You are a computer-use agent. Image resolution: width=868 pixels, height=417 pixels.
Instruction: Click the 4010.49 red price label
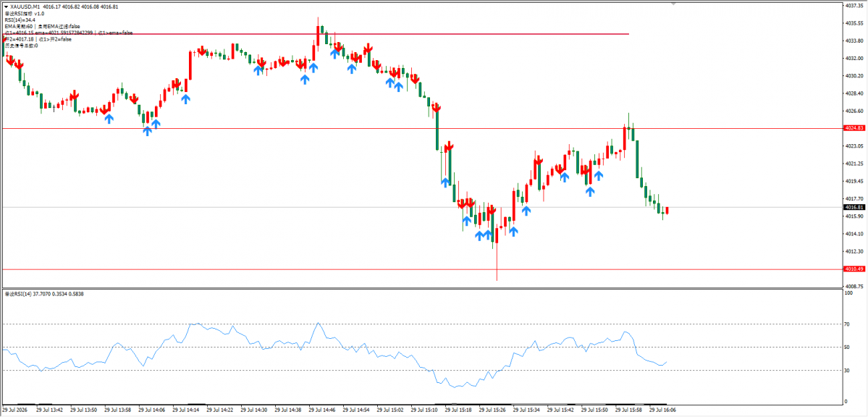854,269
